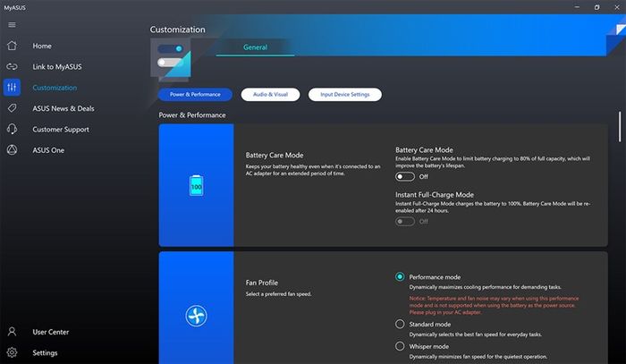Select Audio & Visual category button

pos(270,95)
